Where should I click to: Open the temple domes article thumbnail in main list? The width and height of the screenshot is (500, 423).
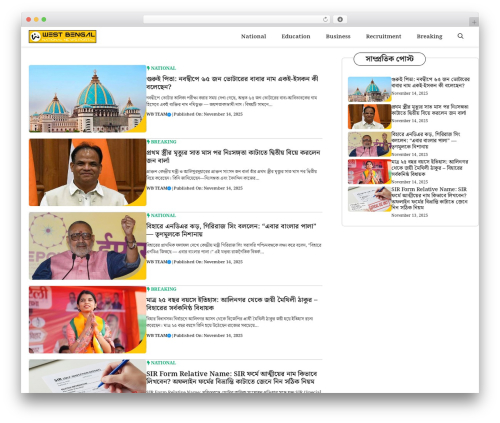pos(87,99)
